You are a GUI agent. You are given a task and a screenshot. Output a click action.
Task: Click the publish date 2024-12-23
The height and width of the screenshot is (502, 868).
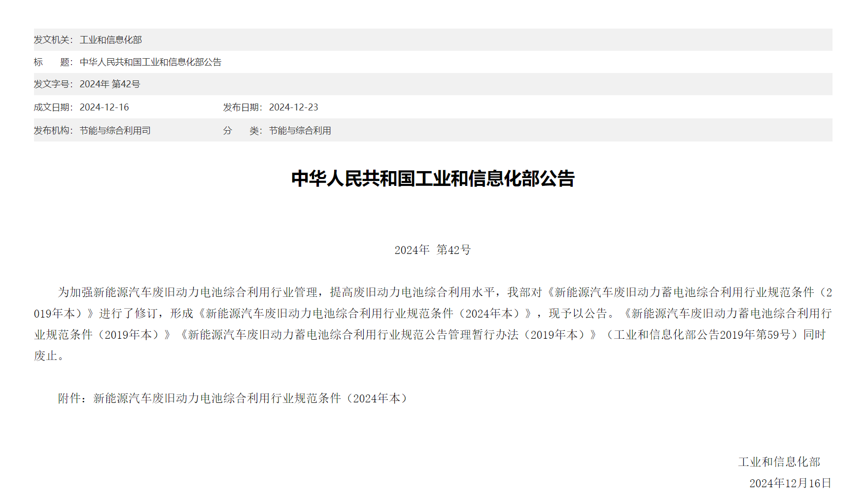293,108
